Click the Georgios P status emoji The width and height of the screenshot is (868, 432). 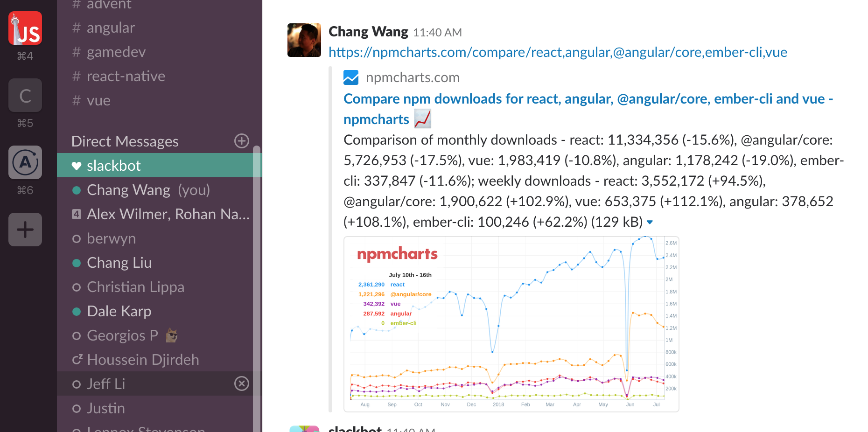[x=172, y=335]
